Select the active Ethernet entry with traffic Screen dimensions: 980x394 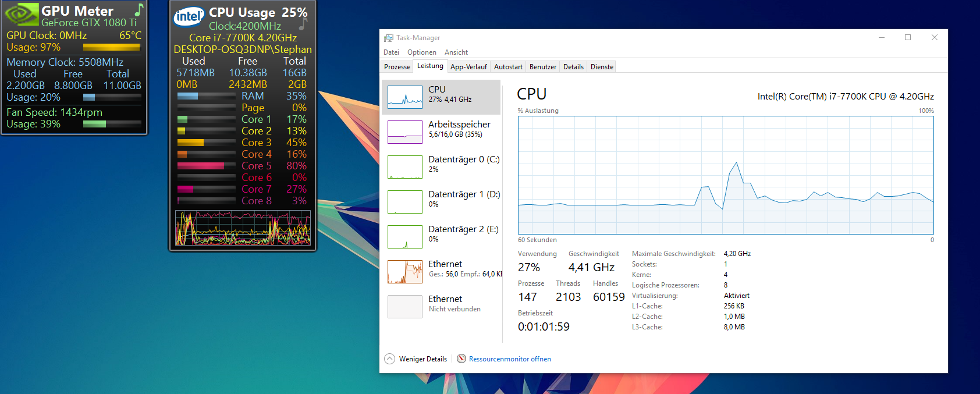click(441, 272)
